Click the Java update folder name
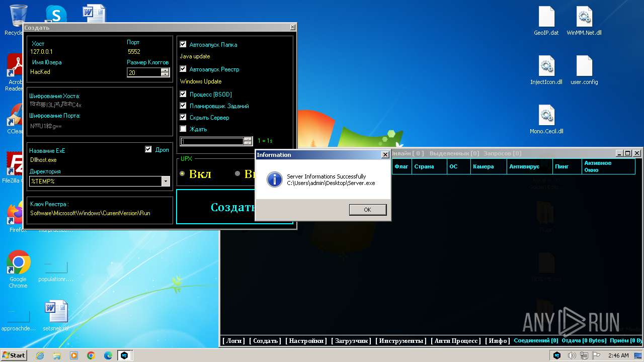 195,56
